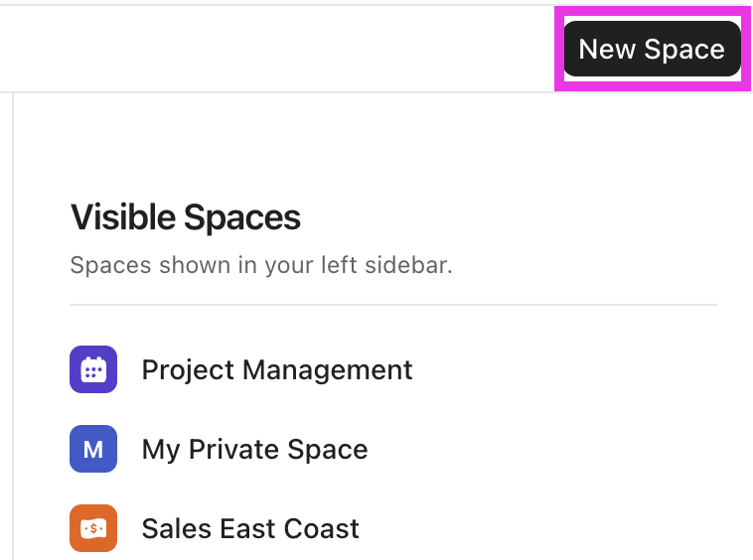
Task: Click the word "Coast" in Sales East Coast
Action: [323, 528]
